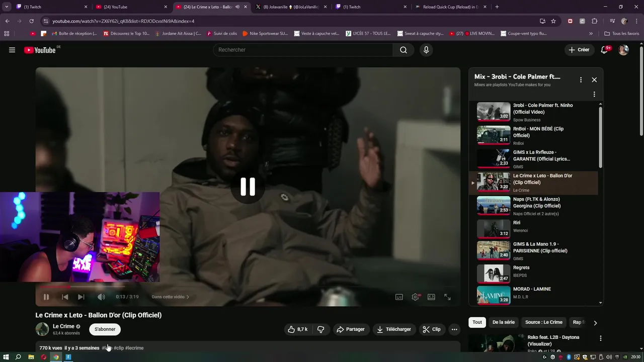Toggle subtitles on the player
This screenshot has height=362, width=644.
click(399, 297)
